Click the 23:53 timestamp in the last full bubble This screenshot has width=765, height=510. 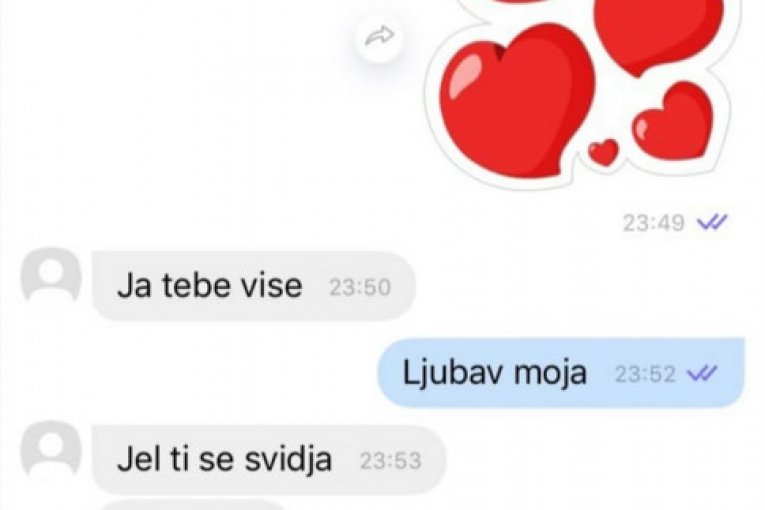(x=390, y=461)
